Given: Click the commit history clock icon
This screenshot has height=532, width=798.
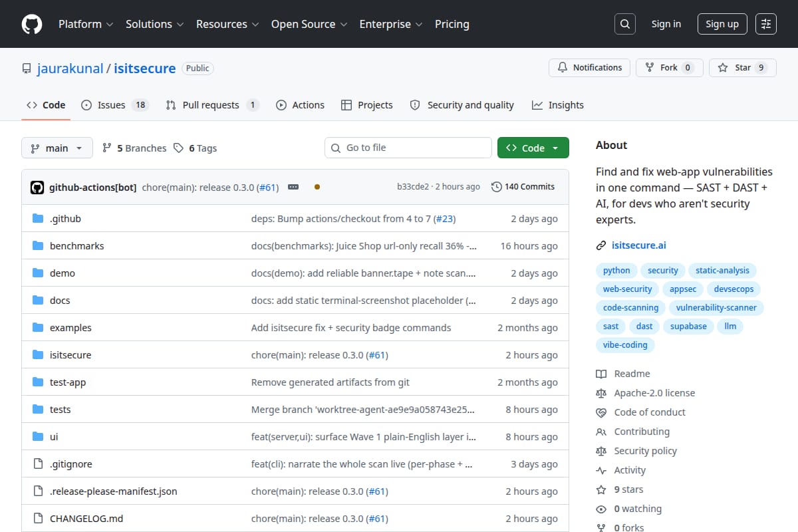Looking at the screenshot, I should click(496, 187).
